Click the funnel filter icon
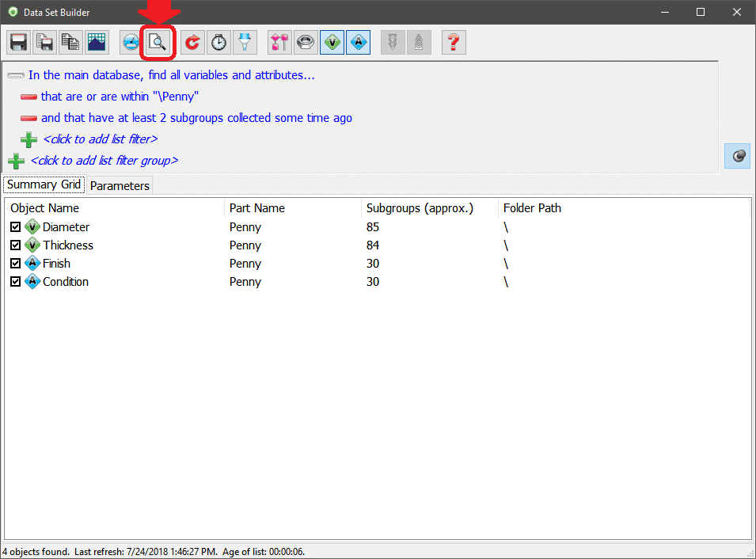Screen dimensions: 756x559 245,43
